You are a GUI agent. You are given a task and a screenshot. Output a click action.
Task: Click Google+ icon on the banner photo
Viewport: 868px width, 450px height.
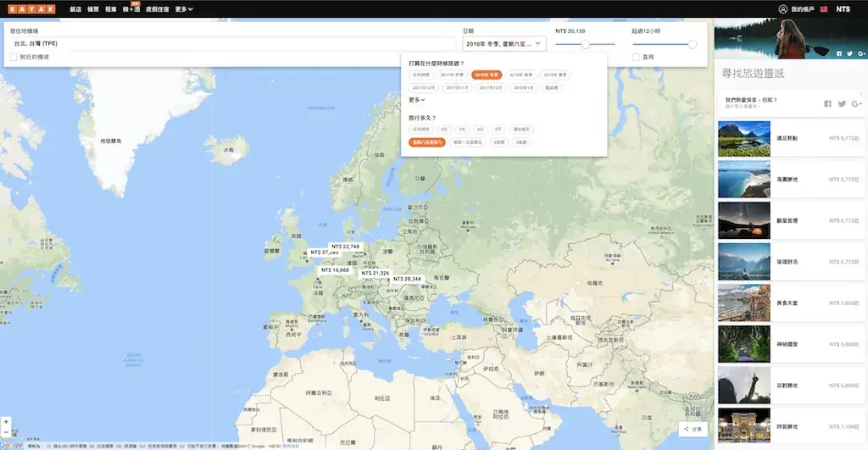click(x=861, y=53)
